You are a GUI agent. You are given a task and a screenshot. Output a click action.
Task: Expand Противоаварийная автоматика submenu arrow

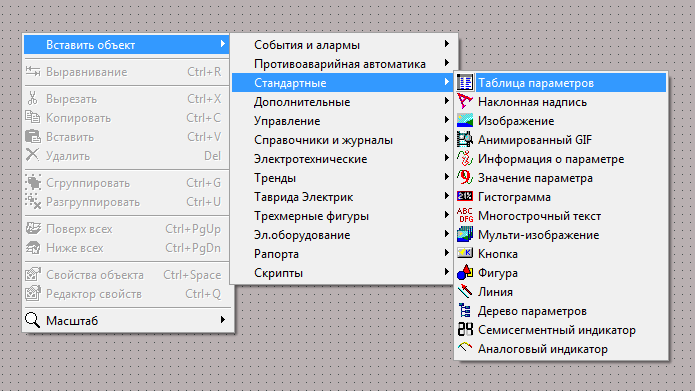447,63
